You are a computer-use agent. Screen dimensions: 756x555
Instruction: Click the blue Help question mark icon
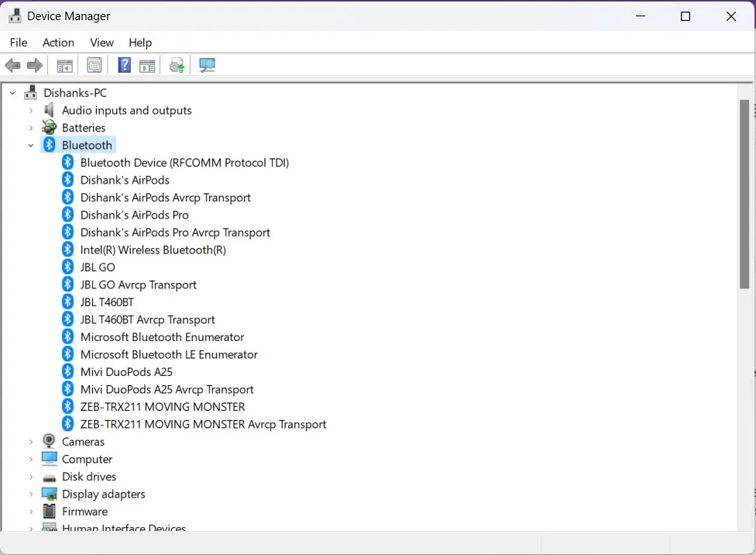coord(125,64)
